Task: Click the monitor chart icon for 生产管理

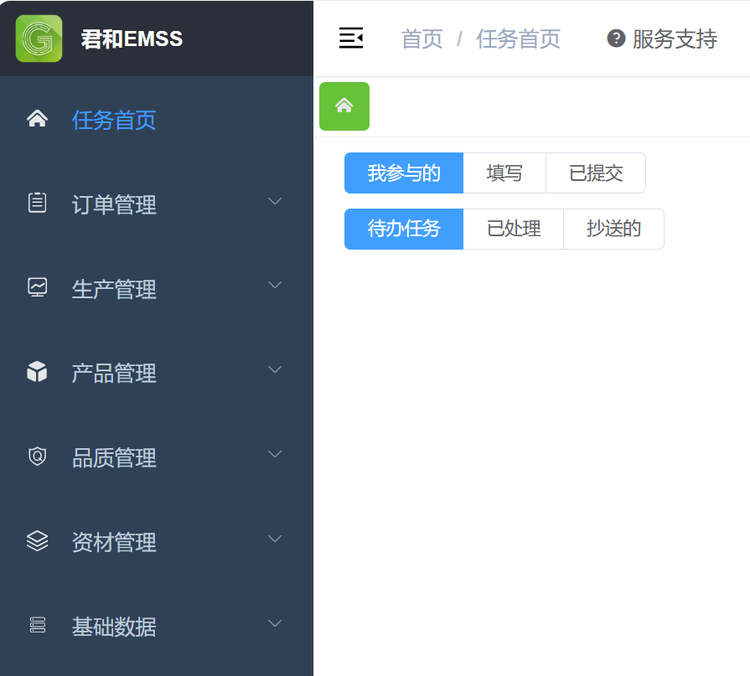Action: pos(37,288)
